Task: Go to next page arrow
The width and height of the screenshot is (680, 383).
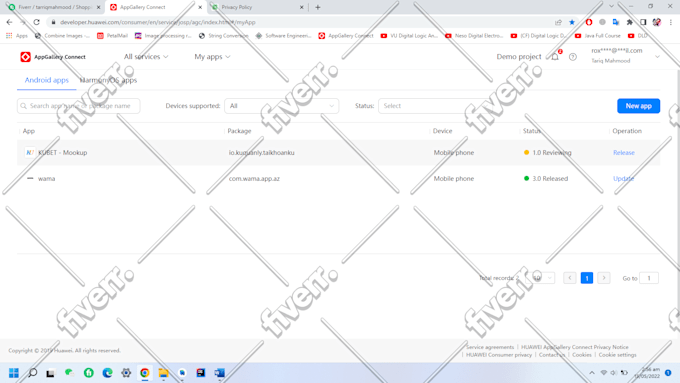Action: (x=604, y=278)
